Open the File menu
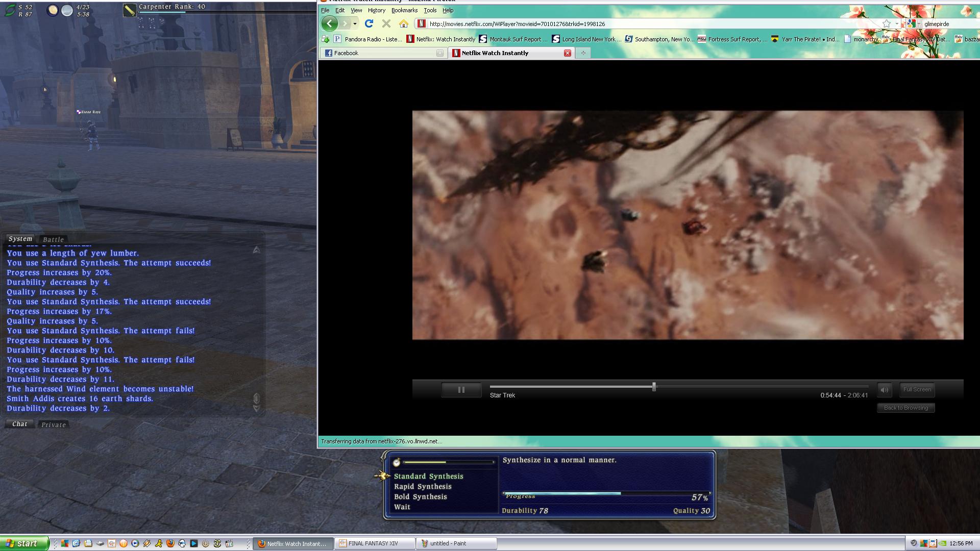980x551 pixels. (325, 10)
